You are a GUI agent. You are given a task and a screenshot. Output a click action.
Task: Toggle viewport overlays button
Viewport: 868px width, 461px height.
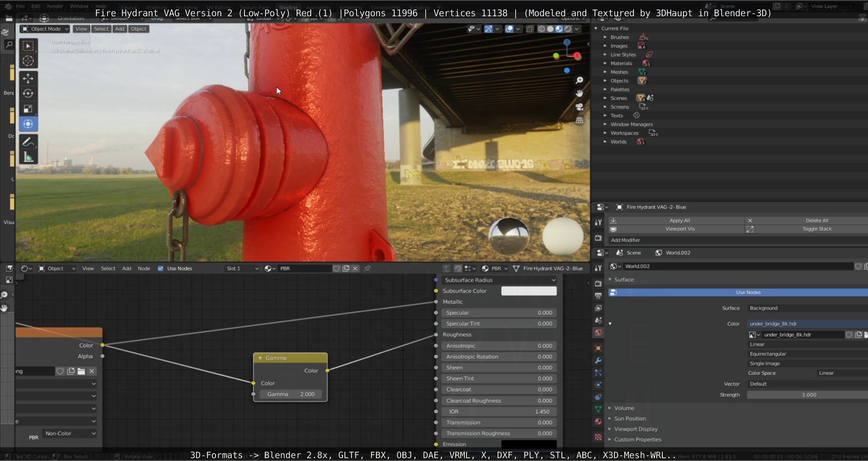click(509, 29)
